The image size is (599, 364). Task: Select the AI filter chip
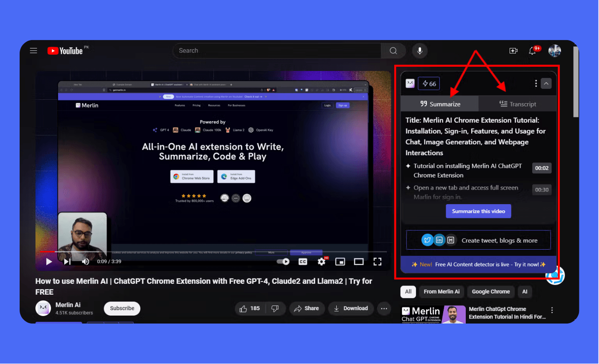click(525, 292)
